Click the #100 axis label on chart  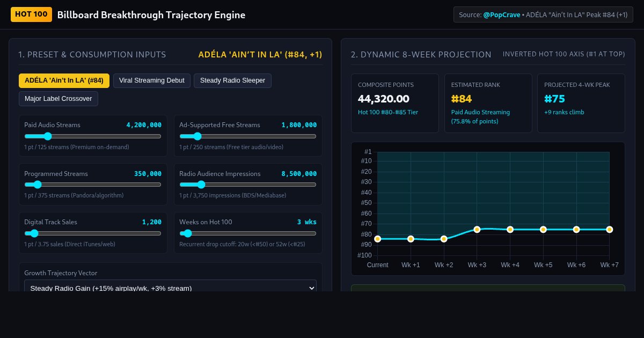[365, 255]
